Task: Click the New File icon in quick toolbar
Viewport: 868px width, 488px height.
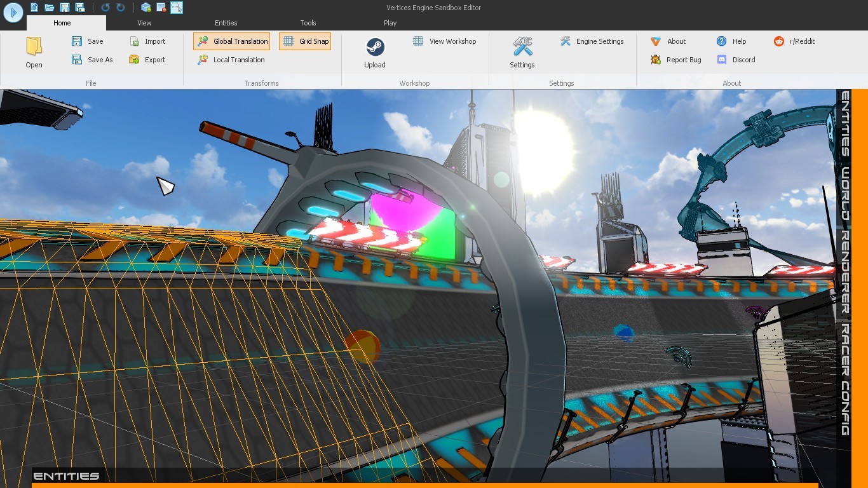Action: pos(34,8)
